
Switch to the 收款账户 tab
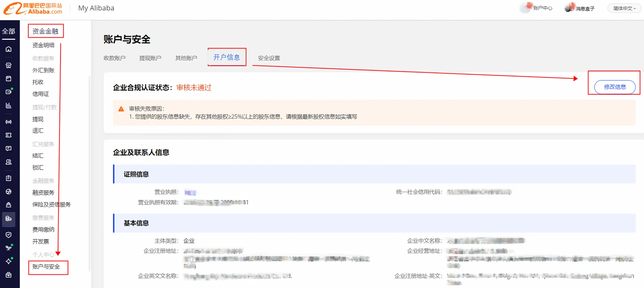[114, 58]
